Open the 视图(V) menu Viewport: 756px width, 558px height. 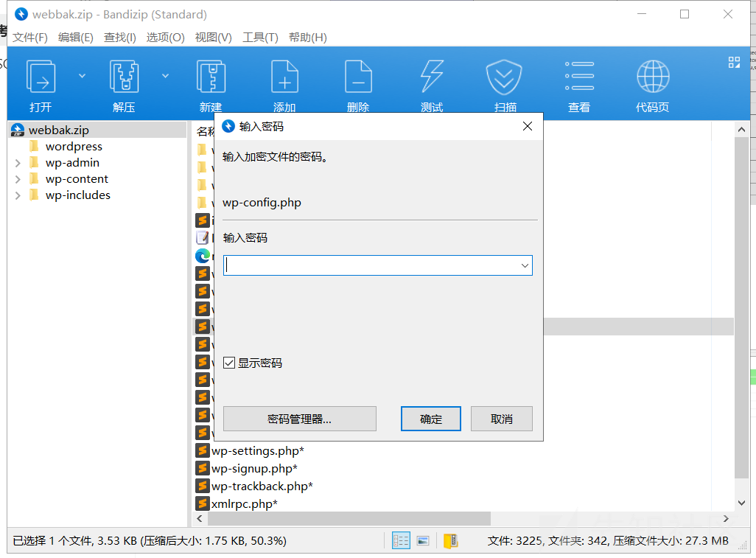pos(213,38)
